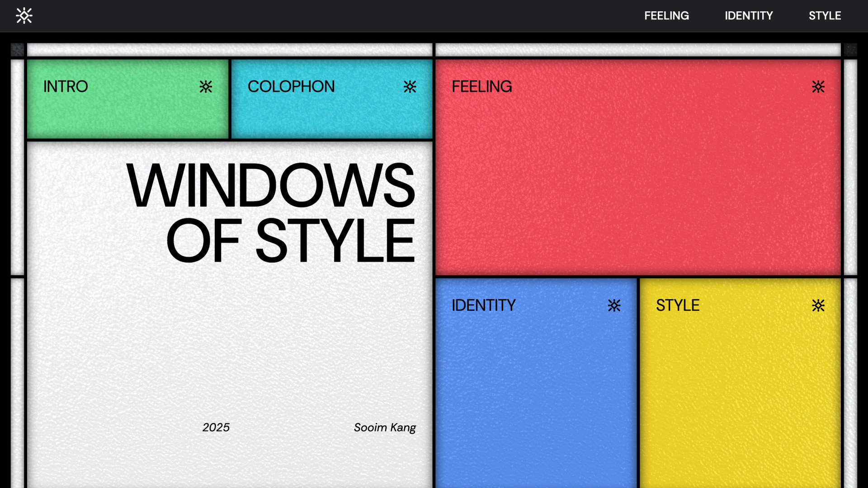Click the star icon on the STYLE panel
Viewport: 868px width, 488px height.
[x=818, y=305]
